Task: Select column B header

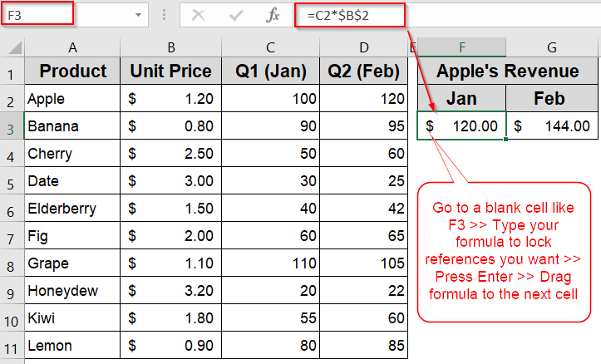Action: (x=171, y=47)
